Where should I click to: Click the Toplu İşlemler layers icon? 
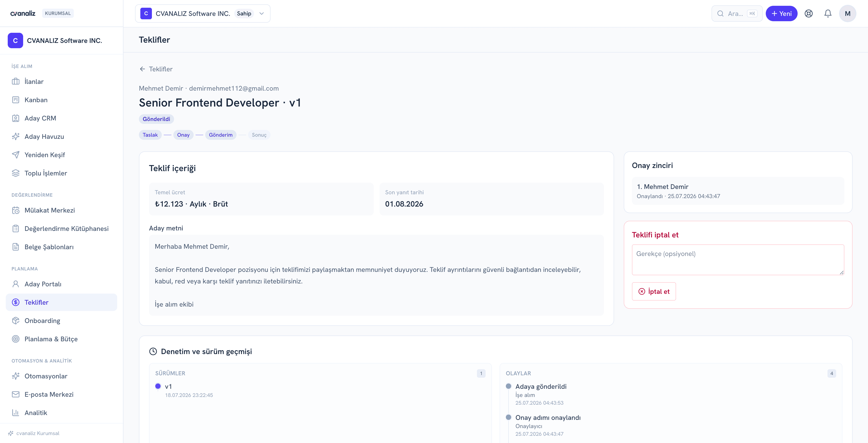click(15, 173)
